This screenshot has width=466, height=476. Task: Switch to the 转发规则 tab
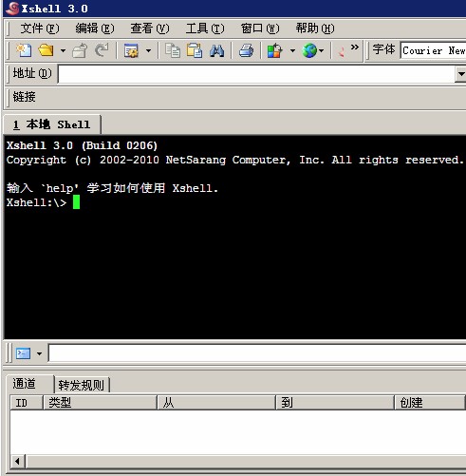[x=82, y=385]
